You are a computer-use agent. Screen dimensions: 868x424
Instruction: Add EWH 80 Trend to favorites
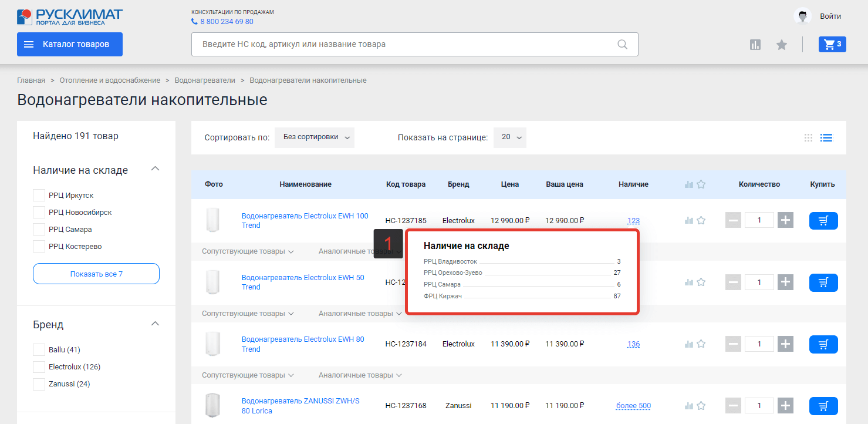click(x=701, y=344)
